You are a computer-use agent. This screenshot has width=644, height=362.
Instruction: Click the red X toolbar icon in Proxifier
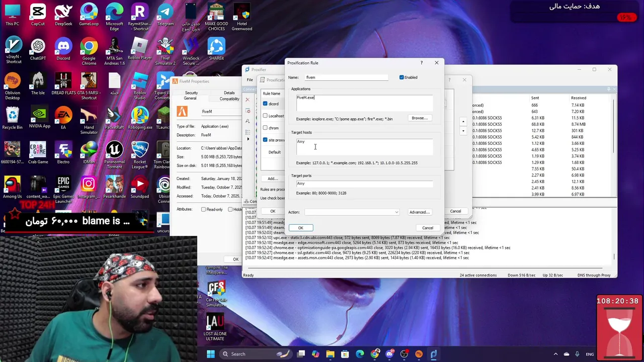(248, 100)
